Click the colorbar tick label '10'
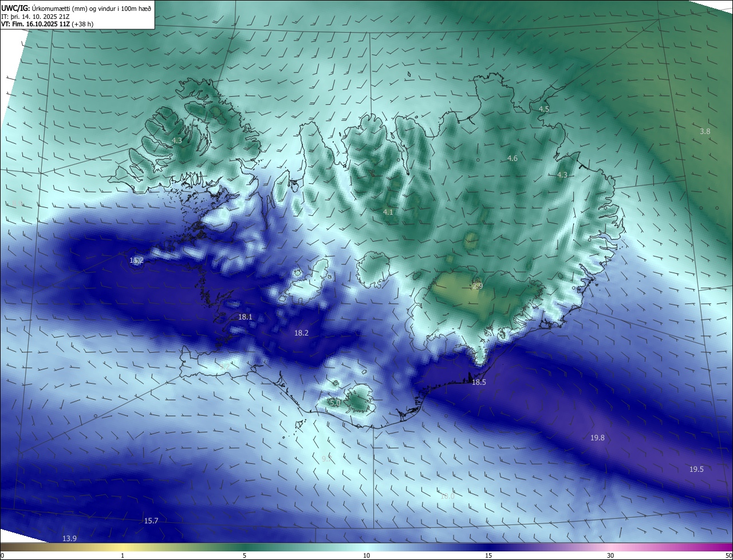Screen dimensions: 733x560 (x=366, y=555)
